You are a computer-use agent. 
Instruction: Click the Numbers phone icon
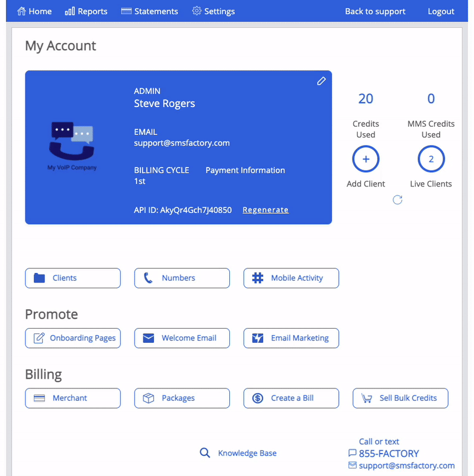click(x=148, y=278)
